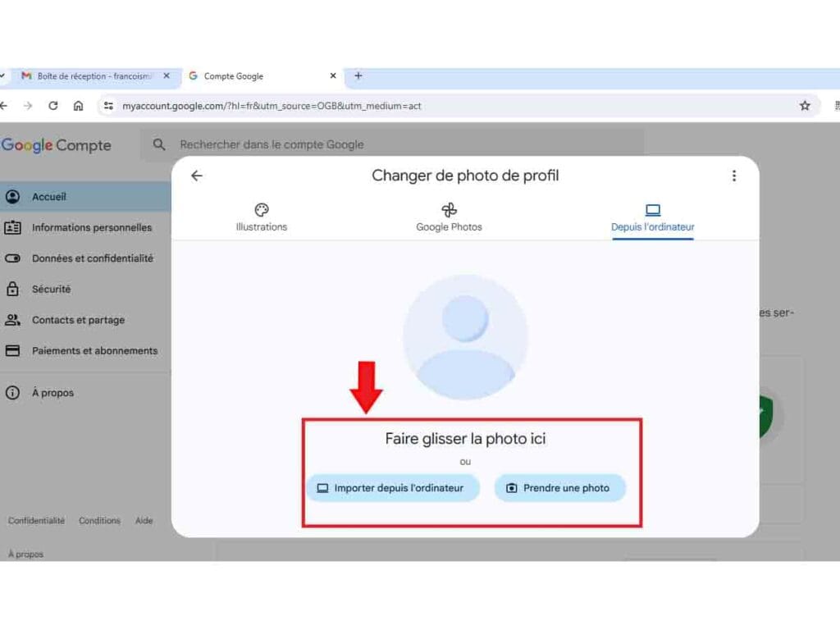This screenshot has height=630, width=840.
Task: Switch to Gmail Boîte de réception tab
Action: pos(90,76)
